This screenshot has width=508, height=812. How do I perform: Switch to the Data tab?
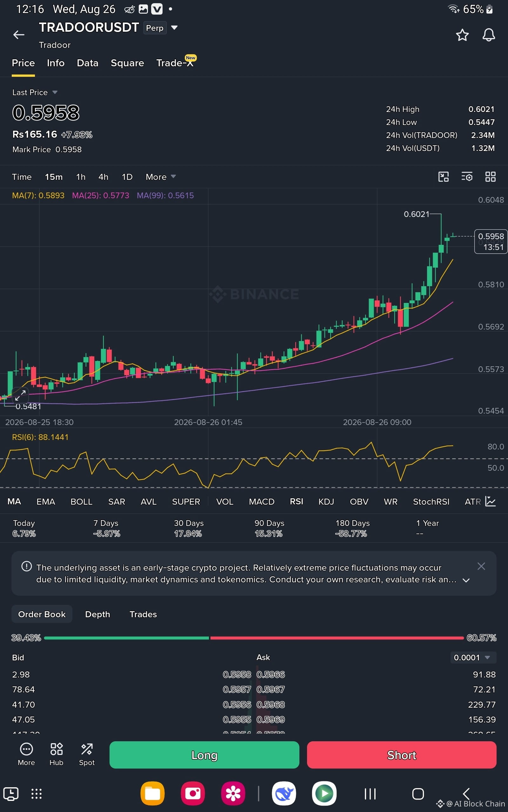tap(87, 63)
